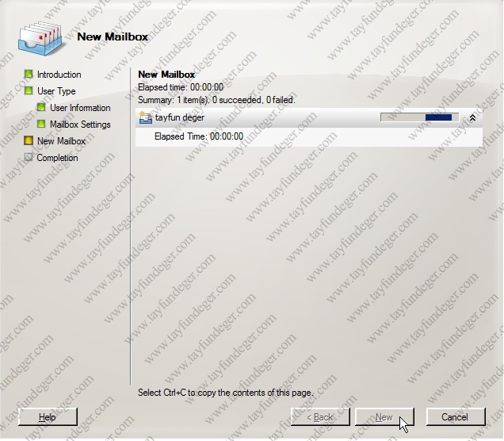Cancel the New Mailbox wizard
Screen dimensions: 504x441
coord(456,417)
